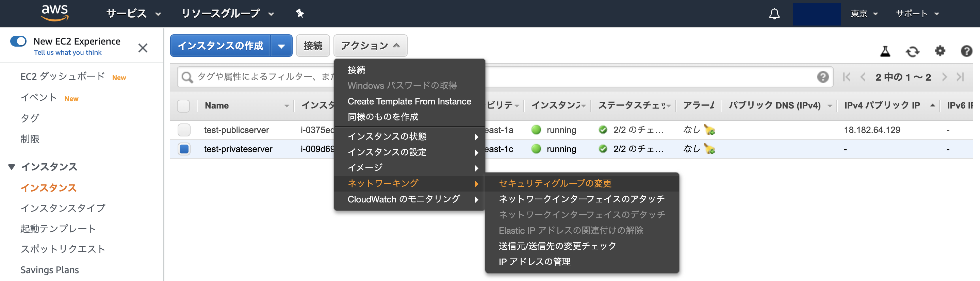Click the magnifier icon in filter box
980x281 pixels.
[187, 77]
